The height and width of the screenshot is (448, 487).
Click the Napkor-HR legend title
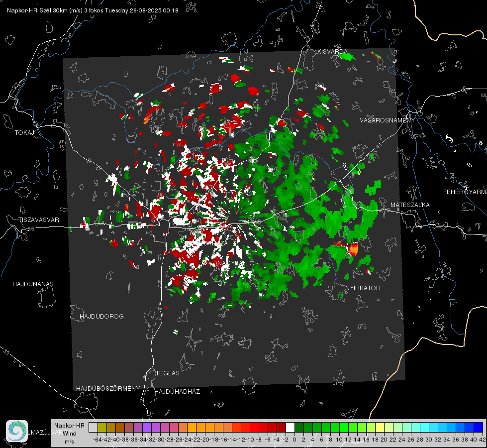coord(69,426)
